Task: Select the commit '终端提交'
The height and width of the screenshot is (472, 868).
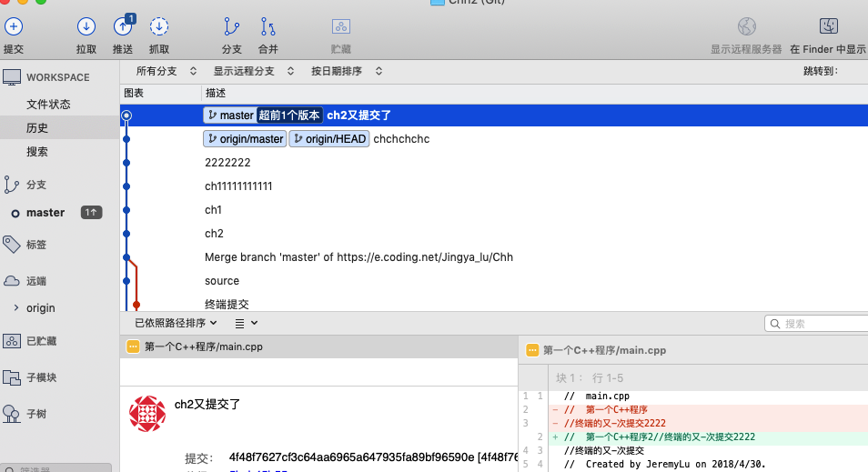Action: (x=494, y=303)
